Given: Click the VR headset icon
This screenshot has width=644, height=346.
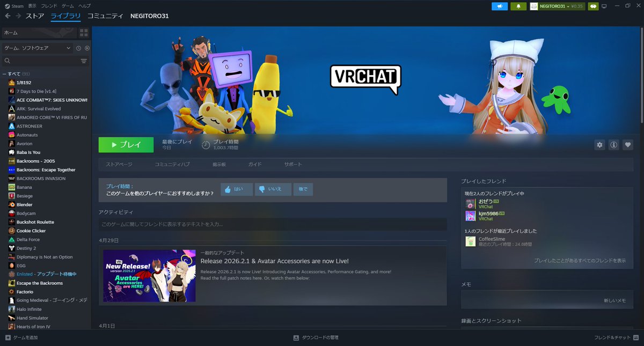Looking at the screenshot, I should click(593, 6).
